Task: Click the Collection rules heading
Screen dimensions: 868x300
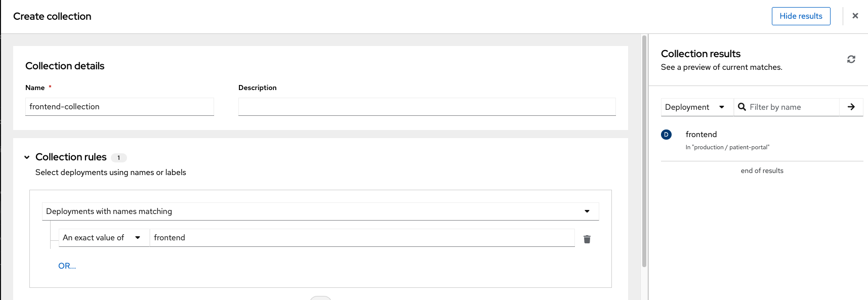Action: (71, 157)
